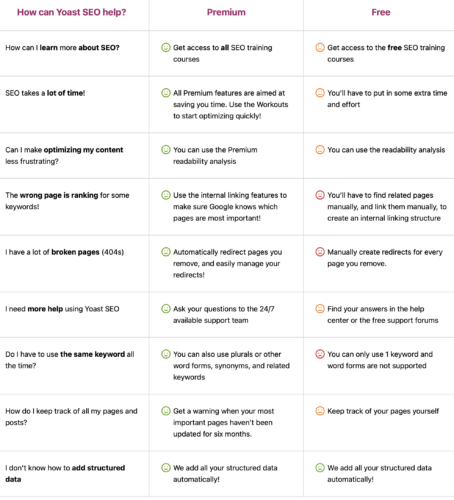
Task: Click the 'How can Yoast SEO help?' heading
Action: [x=72, y=12]
